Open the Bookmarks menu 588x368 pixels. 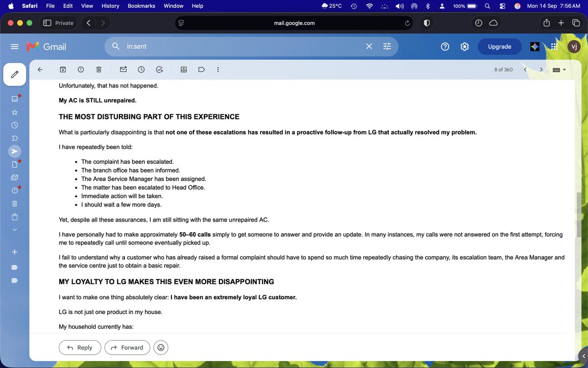141,6
